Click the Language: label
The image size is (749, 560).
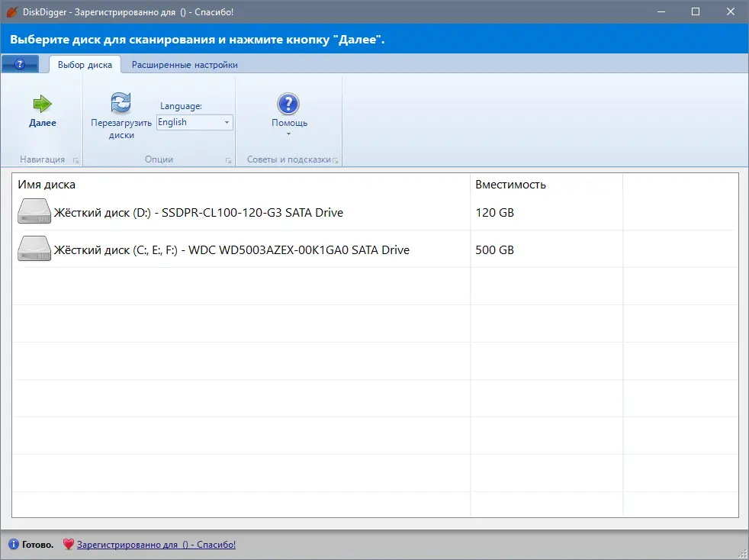181,106
